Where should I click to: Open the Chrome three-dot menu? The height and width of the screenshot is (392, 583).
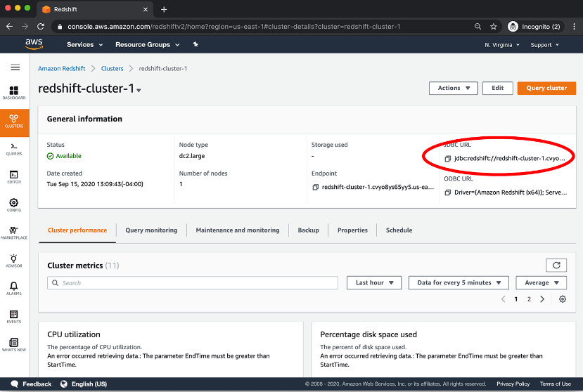pyautogui.click(x=574, y=27)
